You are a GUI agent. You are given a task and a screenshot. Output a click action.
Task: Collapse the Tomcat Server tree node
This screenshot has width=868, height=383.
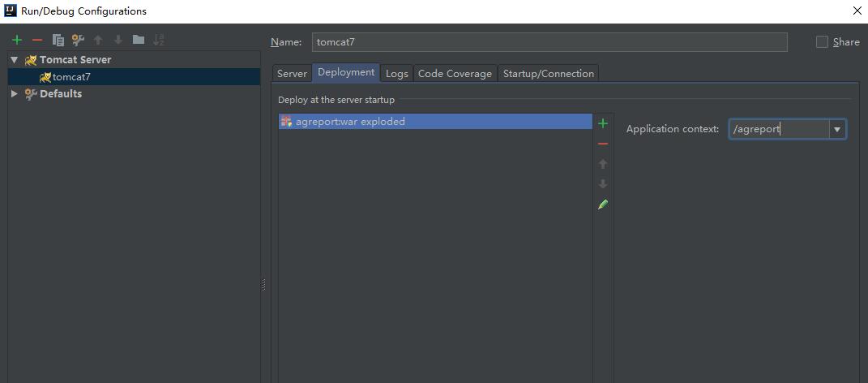tap(14, 60)
